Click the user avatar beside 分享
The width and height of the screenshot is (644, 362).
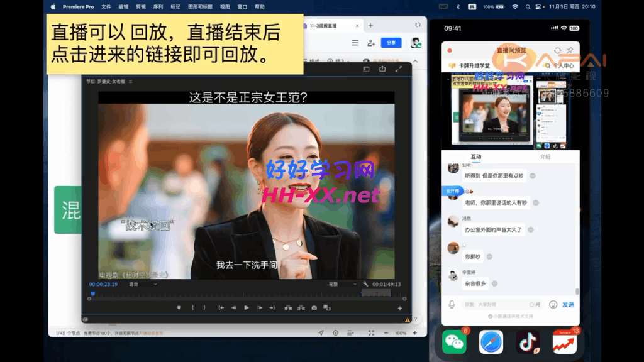(416, 43)
